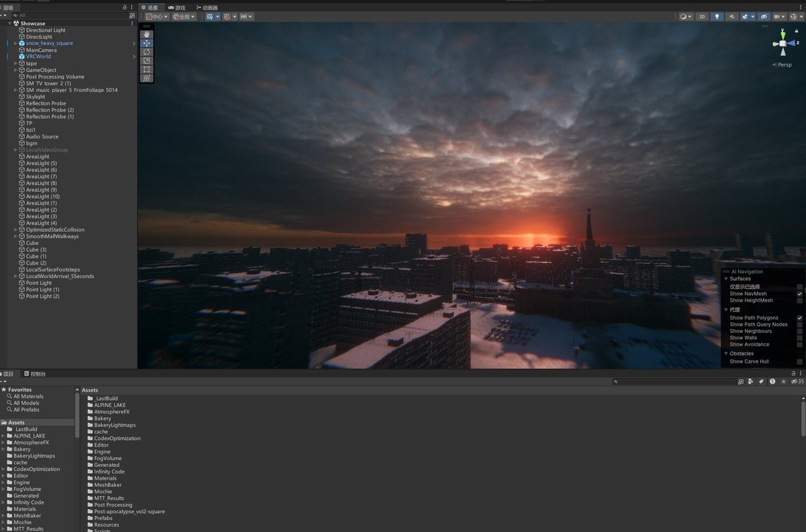The height and width of the screenshot is (532, 806).
Task: Open the 全局 handle rotation dropdown
Action: coord(184,17)
